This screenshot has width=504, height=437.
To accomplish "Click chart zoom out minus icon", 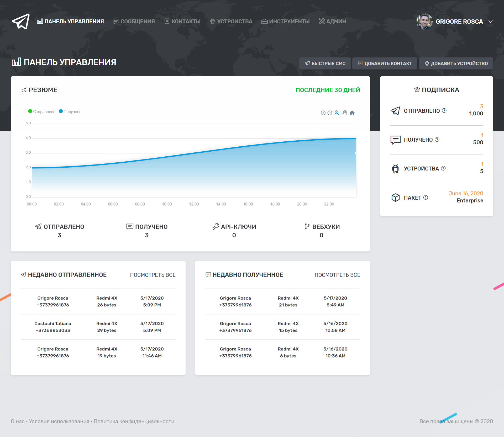I will click(x=330, y=113).
